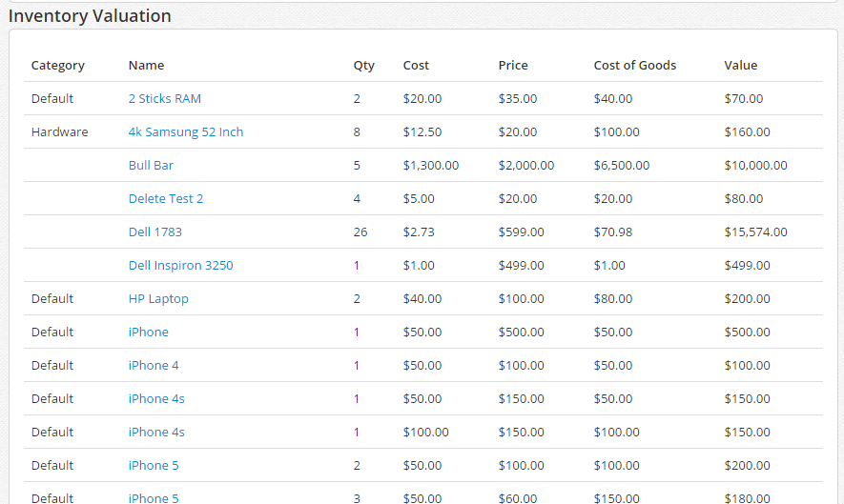
Task: Click the Cost of Goods column header
Action: click(x=634, y=66)
